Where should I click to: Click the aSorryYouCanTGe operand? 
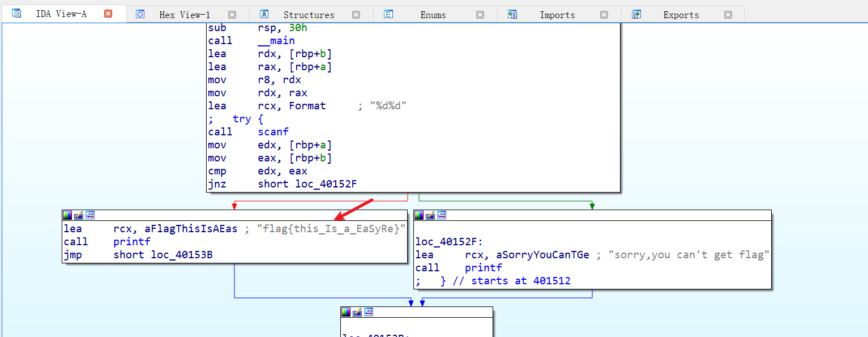[x=544, y=255]
